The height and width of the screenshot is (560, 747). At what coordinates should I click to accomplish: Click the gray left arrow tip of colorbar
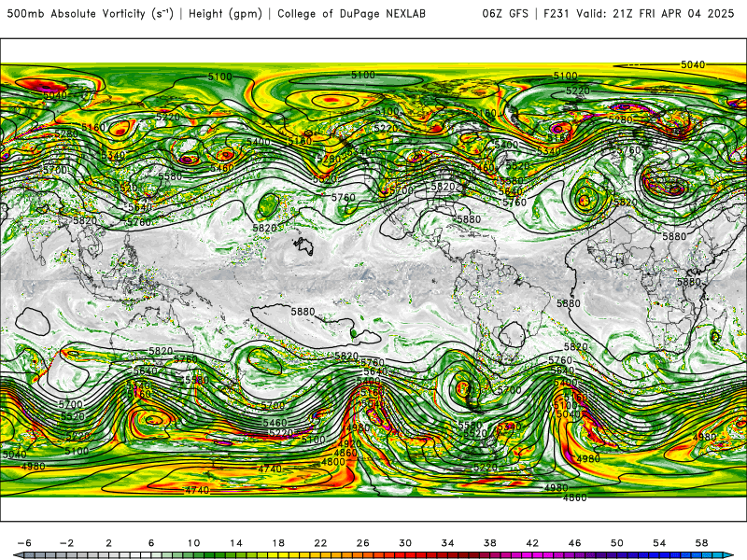pyautogui.click(x=17, y=555)
